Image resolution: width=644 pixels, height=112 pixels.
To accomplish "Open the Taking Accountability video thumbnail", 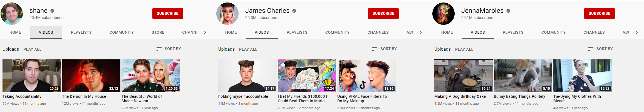I will 32,76.
